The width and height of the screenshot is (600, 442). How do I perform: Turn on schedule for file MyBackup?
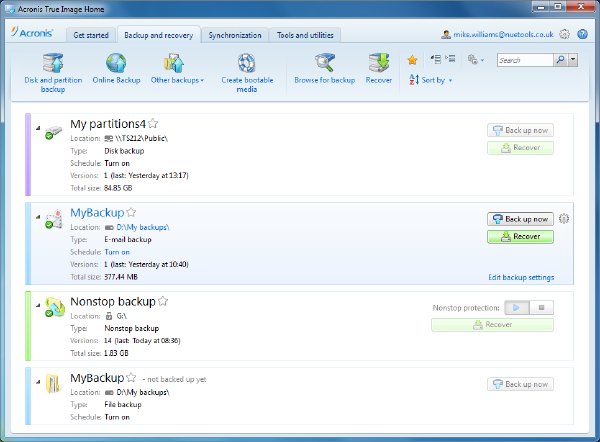click(117, 417)
